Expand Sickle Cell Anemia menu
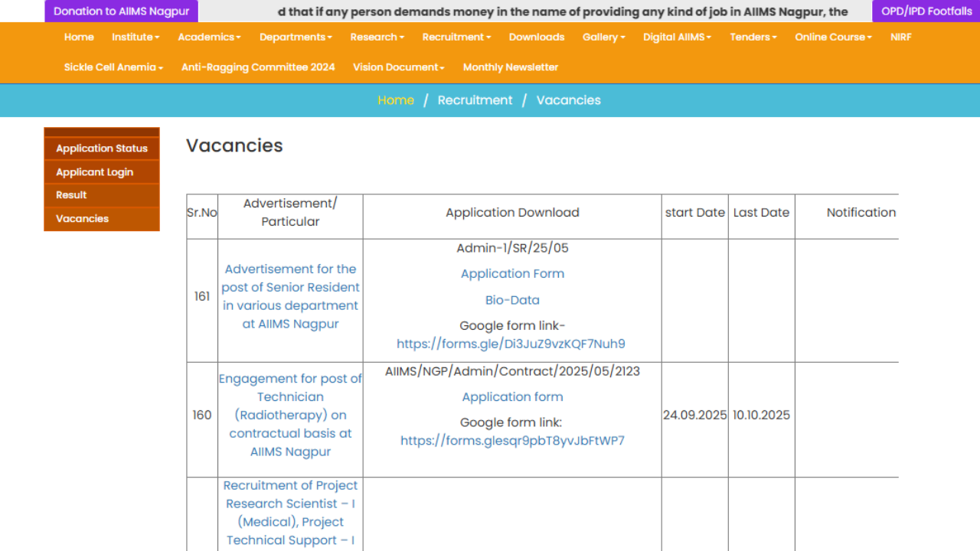Screen dimensions: 980x551 pyautogui.click(x=113, y=67)
